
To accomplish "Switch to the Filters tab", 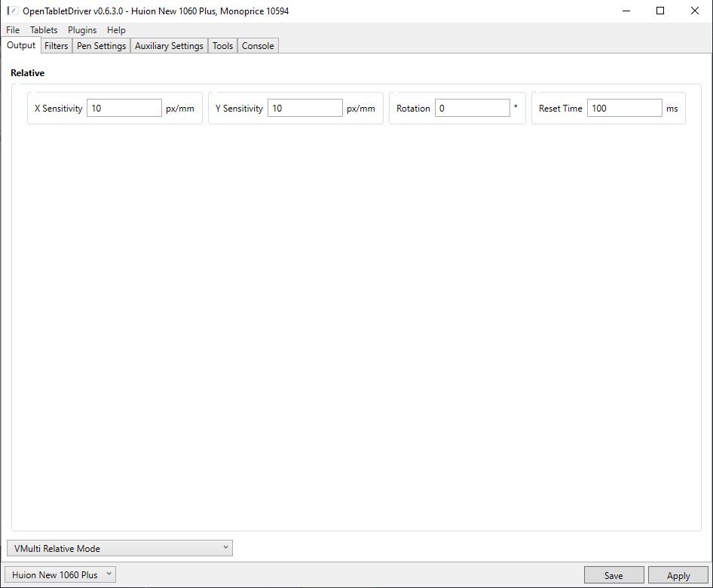I will coord(56,45).
